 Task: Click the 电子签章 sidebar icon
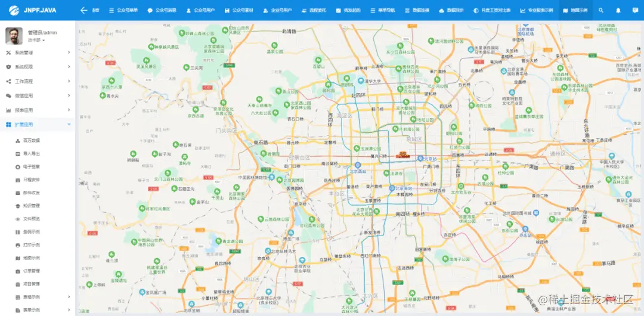(18, 167)
